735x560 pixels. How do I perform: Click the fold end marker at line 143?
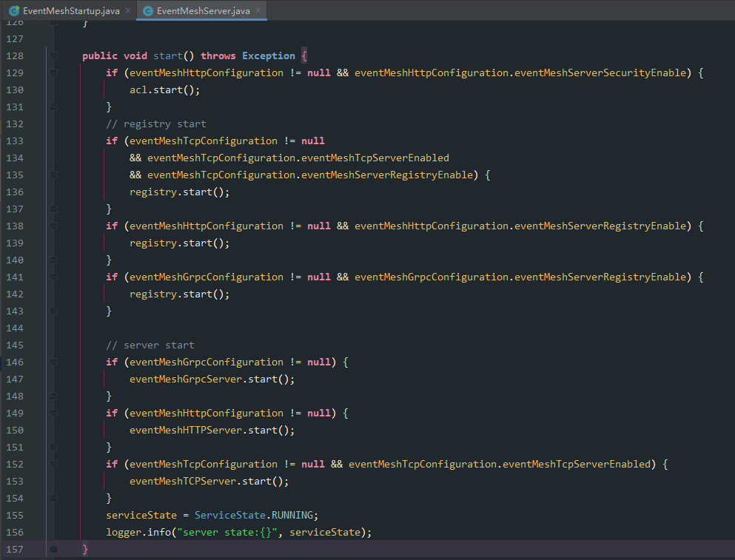54,311
